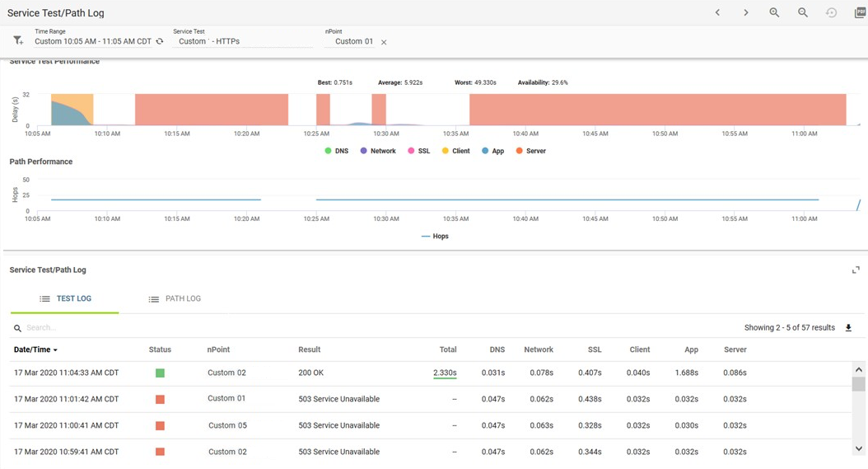Open the Service Test filter field
The image size is (868, 469).
point(242,41)
